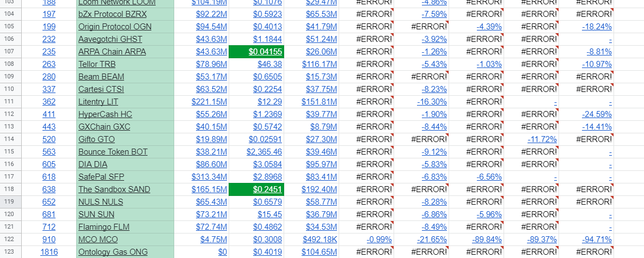
Task: Click SafePal SFP volume $83.41M
Action: point(320,177)
